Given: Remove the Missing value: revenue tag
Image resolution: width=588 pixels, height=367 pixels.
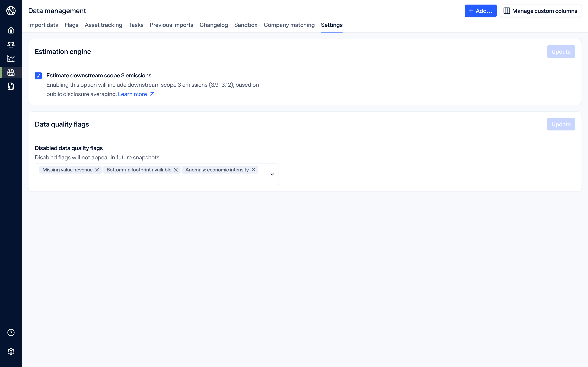Looking at the screenshot, I should point(97,170).
